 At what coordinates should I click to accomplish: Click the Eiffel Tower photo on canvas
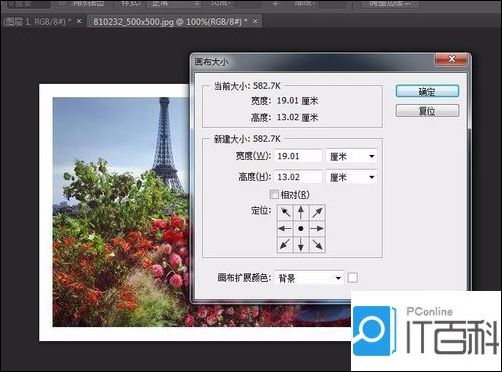pyautogui.click(x=121, y=212)
